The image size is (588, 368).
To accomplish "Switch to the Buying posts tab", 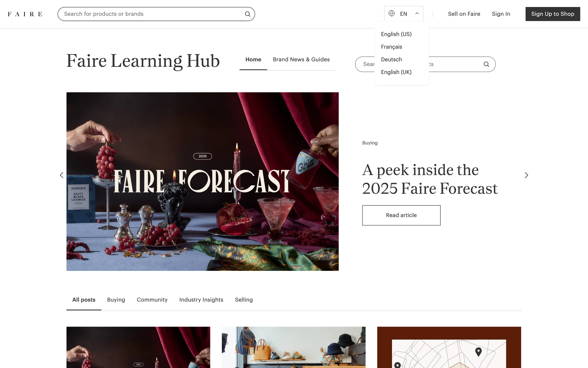I will coord(116,300).
